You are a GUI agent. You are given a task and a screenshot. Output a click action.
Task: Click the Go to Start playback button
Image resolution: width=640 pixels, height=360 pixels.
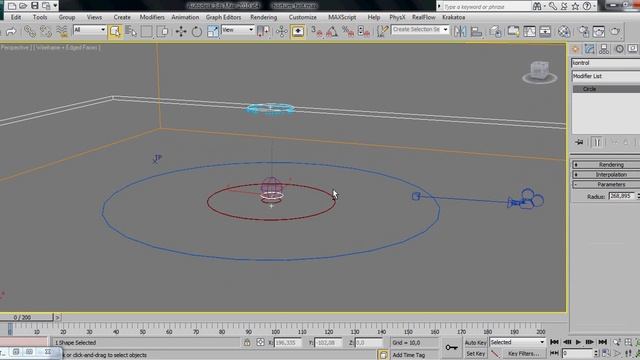tap(554, 342)
